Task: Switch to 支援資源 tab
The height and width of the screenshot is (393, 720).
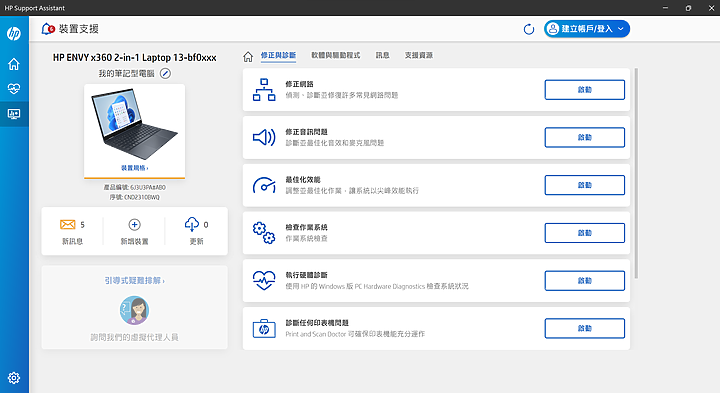Action: (419, 56)
